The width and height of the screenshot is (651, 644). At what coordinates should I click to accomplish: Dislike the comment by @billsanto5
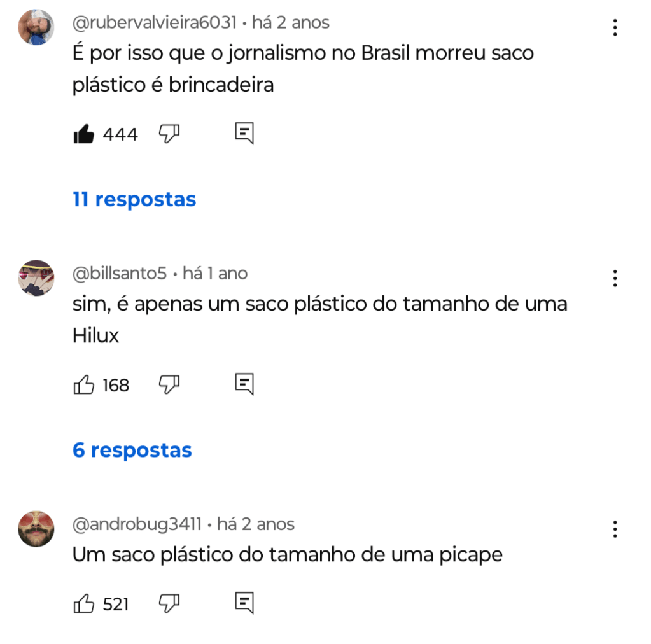pos(169,384)
